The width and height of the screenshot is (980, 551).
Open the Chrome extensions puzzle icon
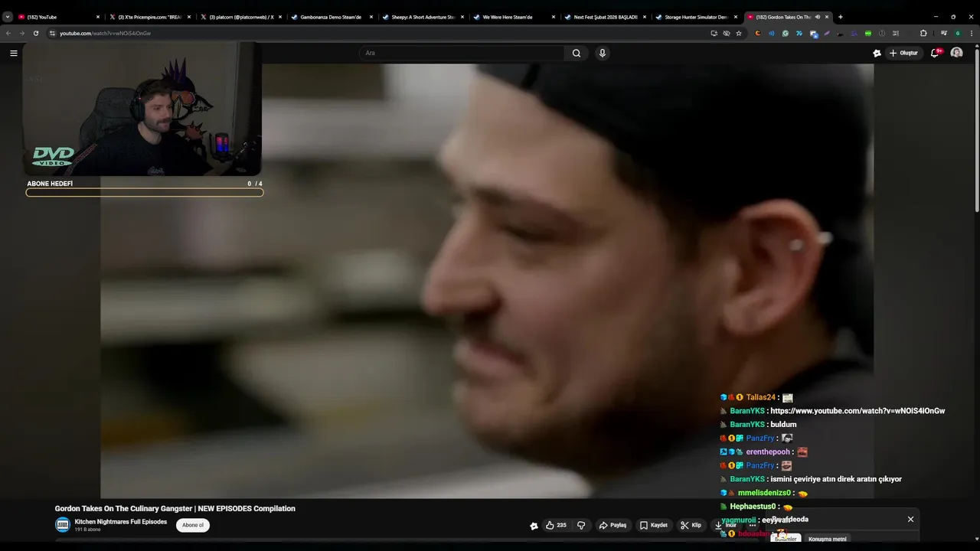coord(923,33)
